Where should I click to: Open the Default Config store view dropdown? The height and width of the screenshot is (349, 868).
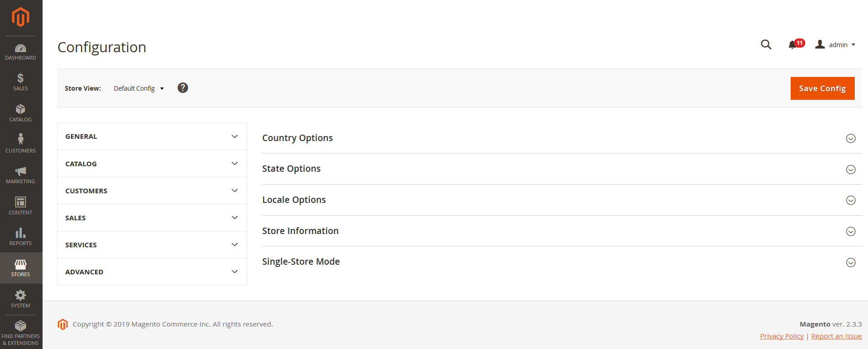click(138, 88)
